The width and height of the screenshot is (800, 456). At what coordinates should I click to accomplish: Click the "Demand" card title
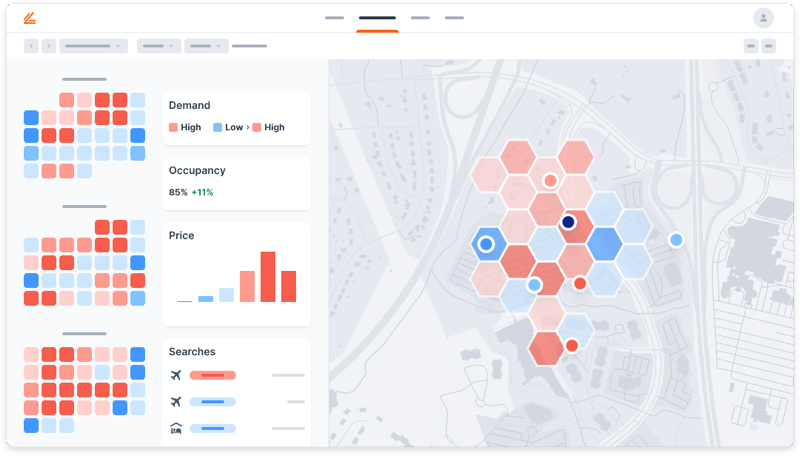189,105
